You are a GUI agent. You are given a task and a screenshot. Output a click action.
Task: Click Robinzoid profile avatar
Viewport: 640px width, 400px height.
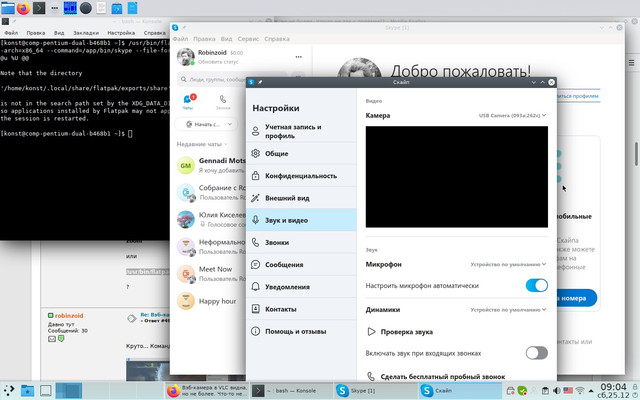(185, 57)
